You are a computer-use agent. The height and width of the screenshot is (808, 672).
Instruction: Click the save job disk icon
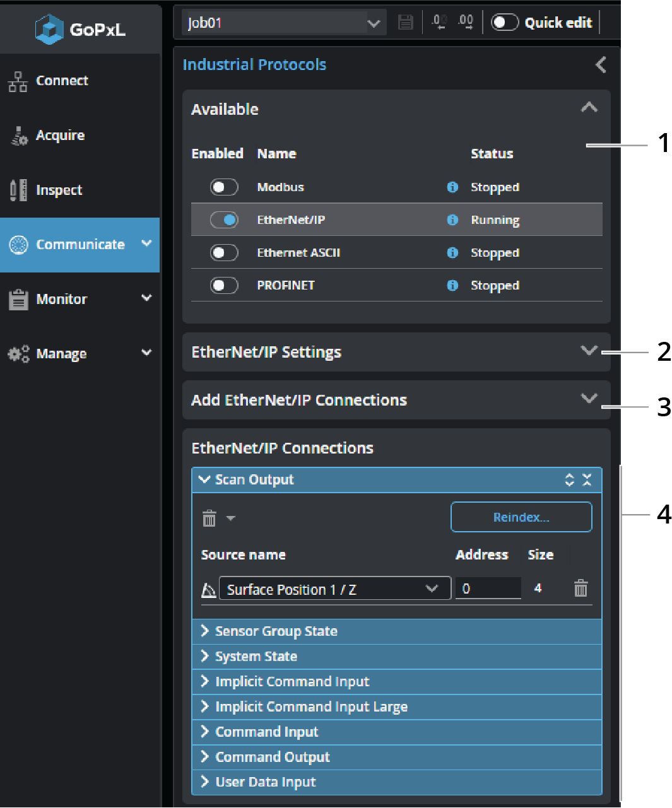405,23
